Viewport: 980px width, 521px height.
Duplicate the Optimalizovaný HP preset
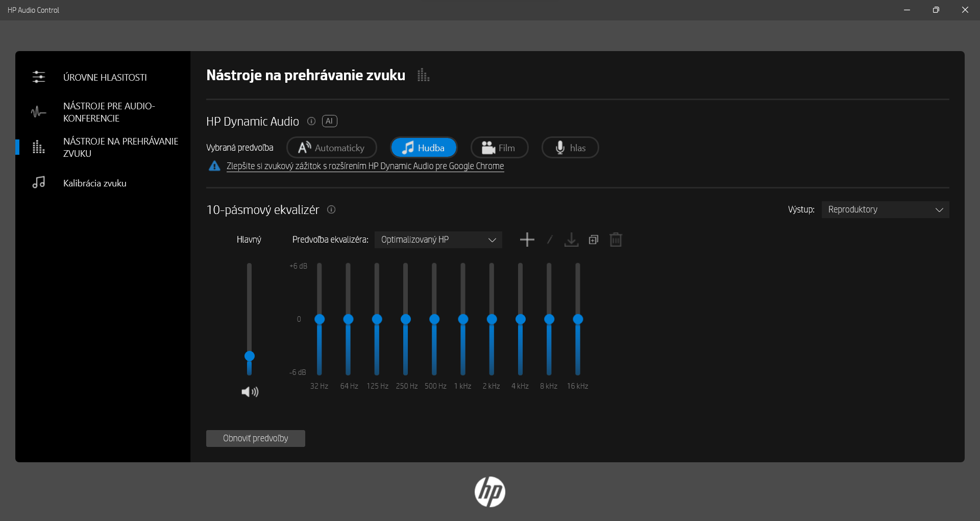(593, 239)
